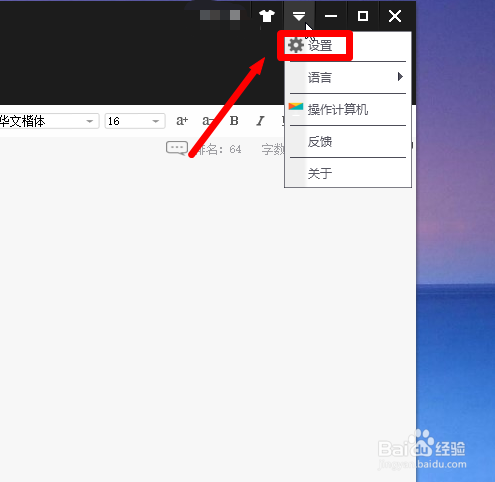Decrease font size with a- icon
The width and height of the screenshot is (495, 482).
(208, 121)
